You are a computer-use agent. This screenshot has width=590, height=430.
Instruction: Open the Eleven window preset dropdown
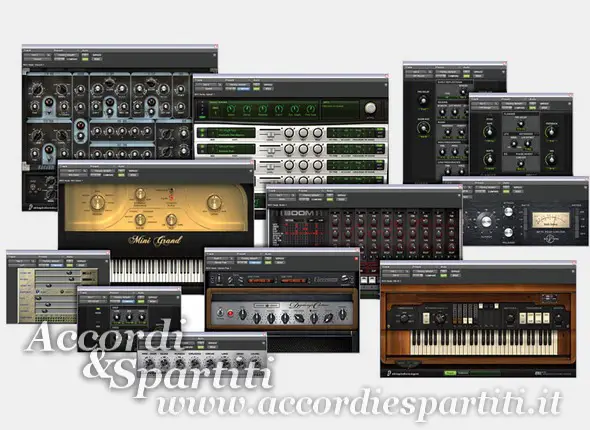[249, 258]
